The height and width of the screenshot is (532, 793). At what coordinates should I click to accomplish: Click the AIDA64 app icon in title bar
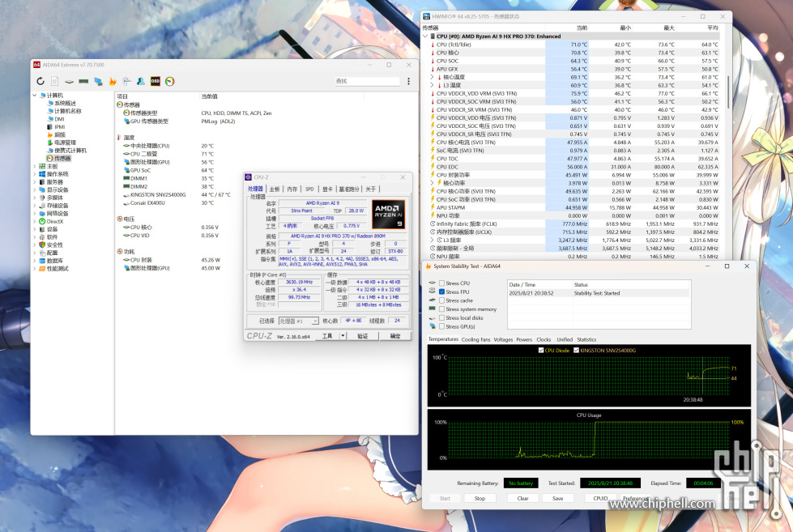tap(36, 65)
